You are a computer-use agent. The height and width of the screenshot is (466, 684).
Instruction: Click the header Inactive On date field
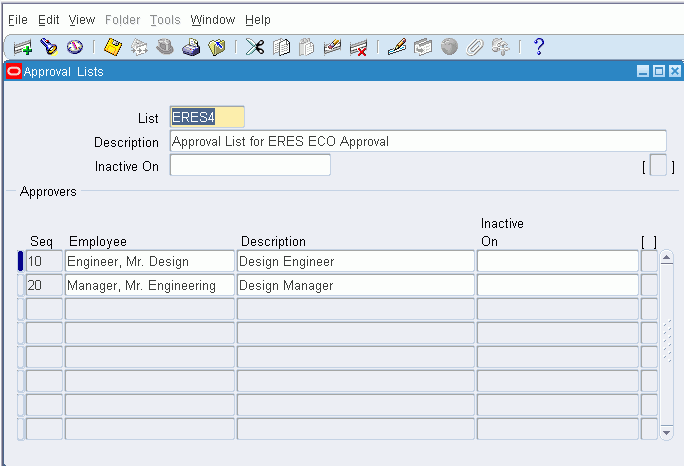[250, 165]
